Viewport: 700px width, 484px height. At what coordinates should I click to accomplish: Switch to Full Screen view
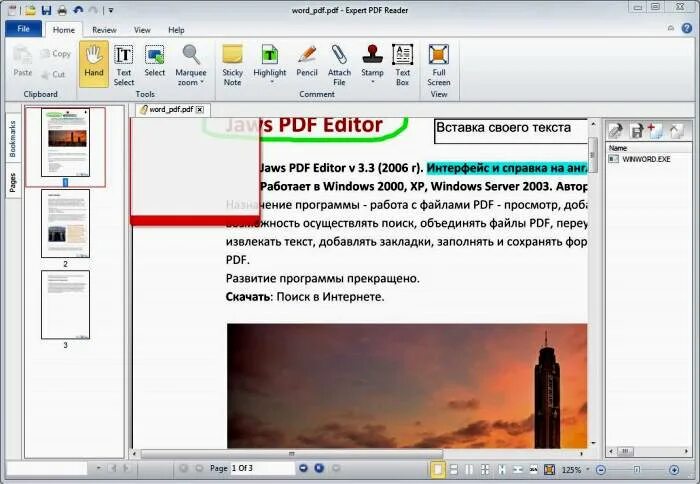pos(439,65)
